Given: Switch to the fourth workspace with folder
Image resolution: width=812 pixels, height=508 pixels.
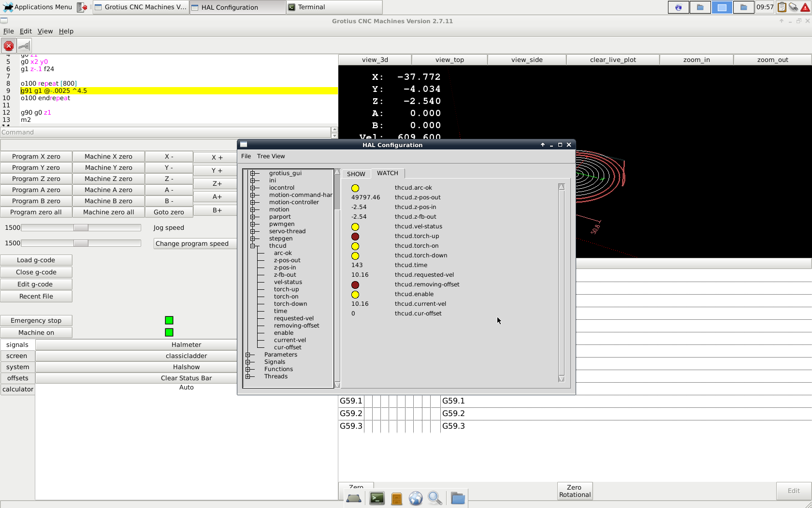Looking at the screenshot, I should 743,7.
